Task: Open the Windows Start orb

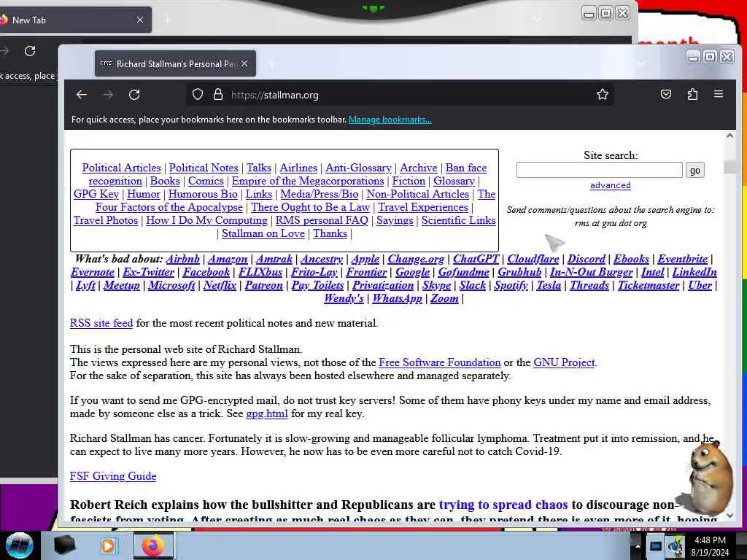Action: point(19,545)
